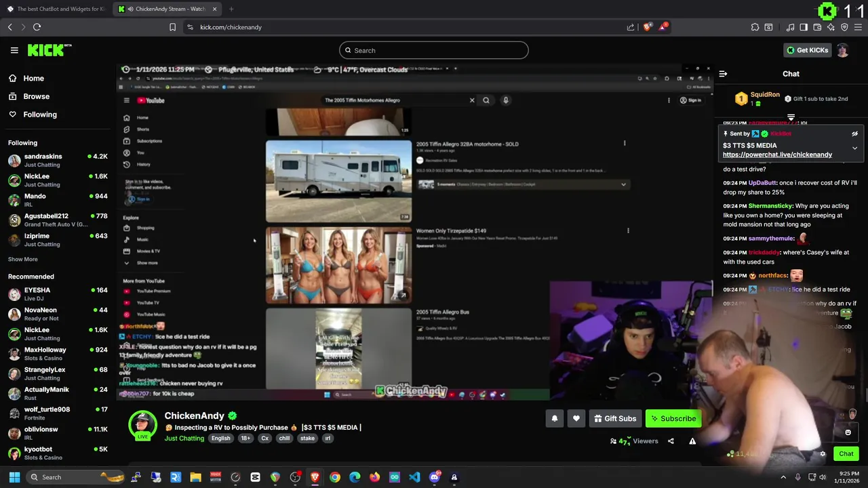The image size is (868, 488).
Task: Report stream using warning triangle icon
Action: tap(692, 441)
